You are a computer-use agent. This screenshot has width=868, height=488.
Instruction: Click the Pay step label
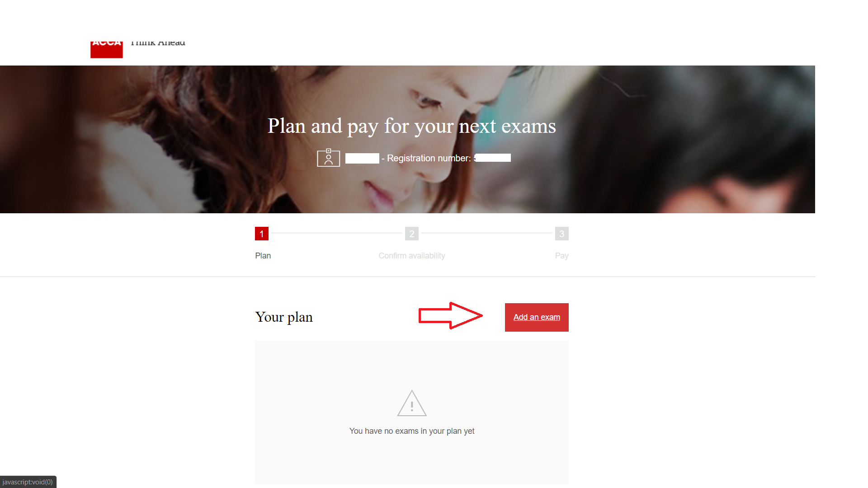[x=562, y=256]
